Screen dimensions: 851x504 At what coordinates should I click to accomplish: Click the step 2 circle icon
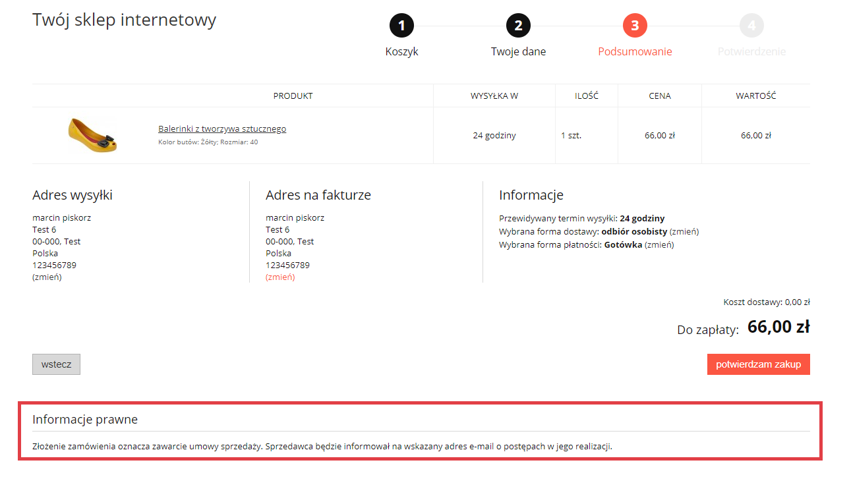point(518,26)
